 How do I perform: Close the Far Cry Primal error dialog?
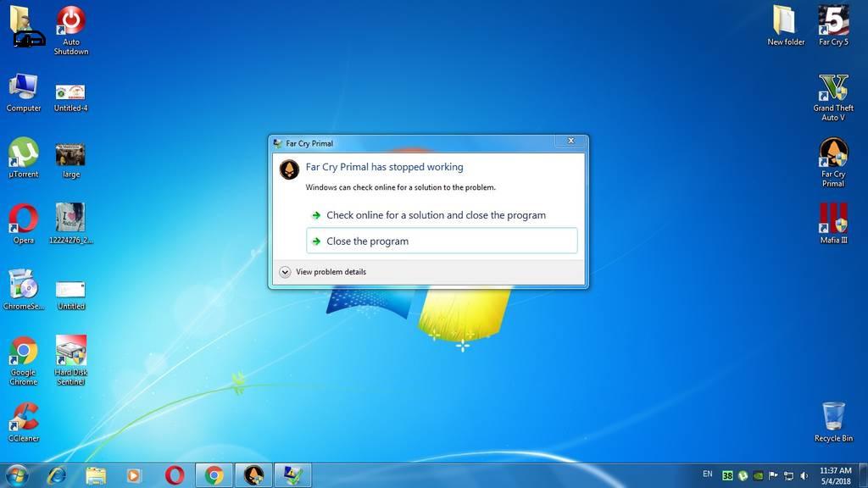pyautogui.click(x=570, y=141)
